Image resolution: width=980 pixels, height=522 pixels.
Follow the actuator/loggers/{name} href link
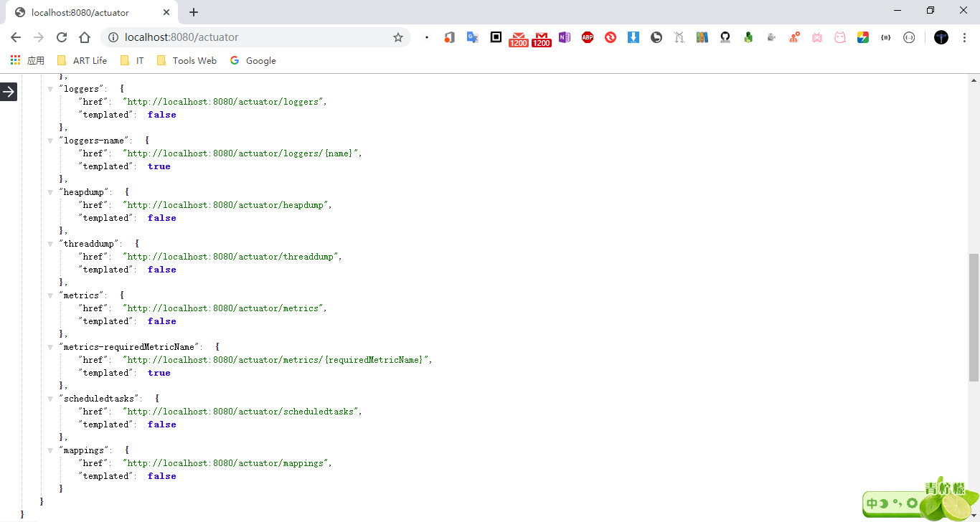click(x=240, y=153)
